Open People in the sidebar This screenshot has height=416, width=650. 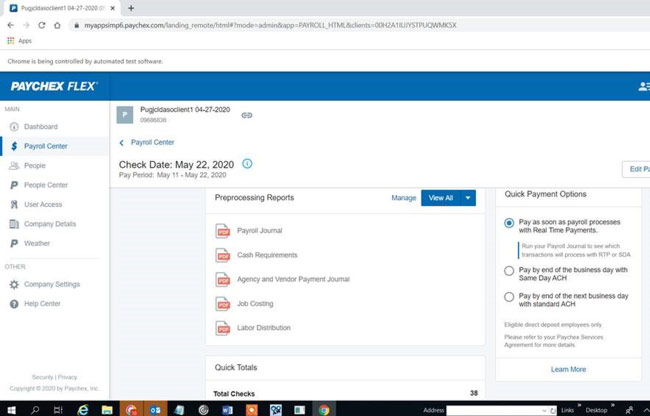[35, 166]
